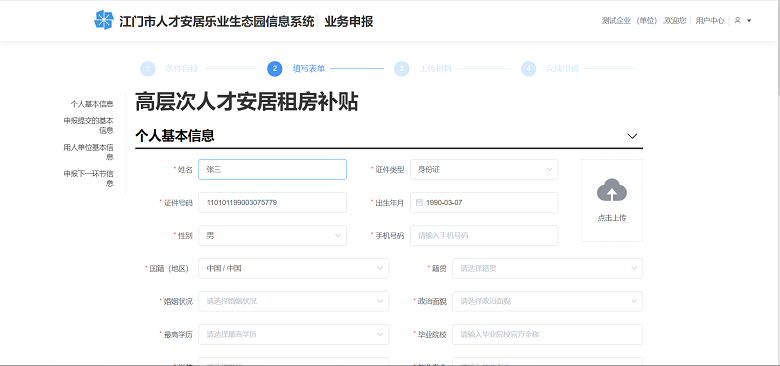
Task: Open the 婚姻状况 dropdown
Action: (293, 301)
